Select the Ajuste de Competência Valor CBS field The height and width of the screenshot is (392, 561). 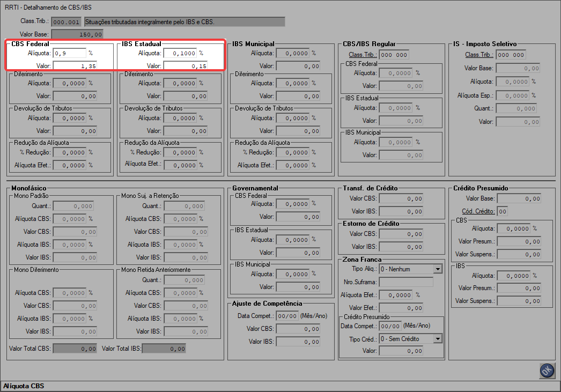(298, 329)
